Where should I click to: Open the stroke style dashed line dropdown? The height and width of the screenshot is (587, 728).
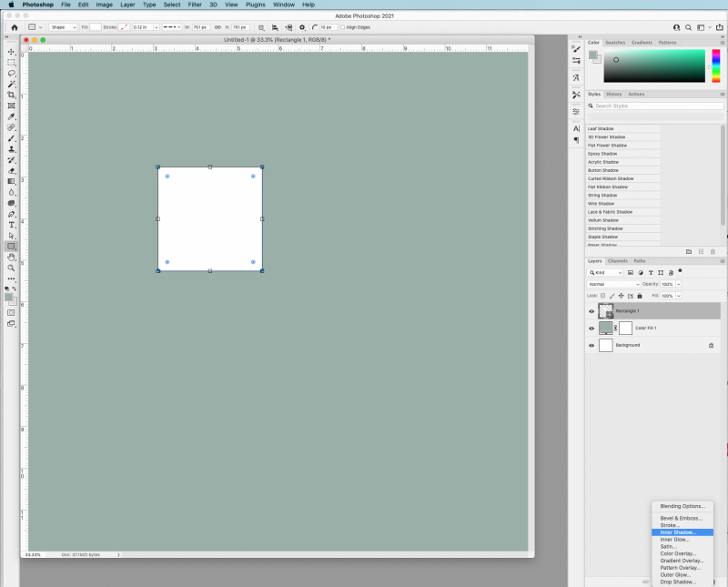click(x=171, y=27)
